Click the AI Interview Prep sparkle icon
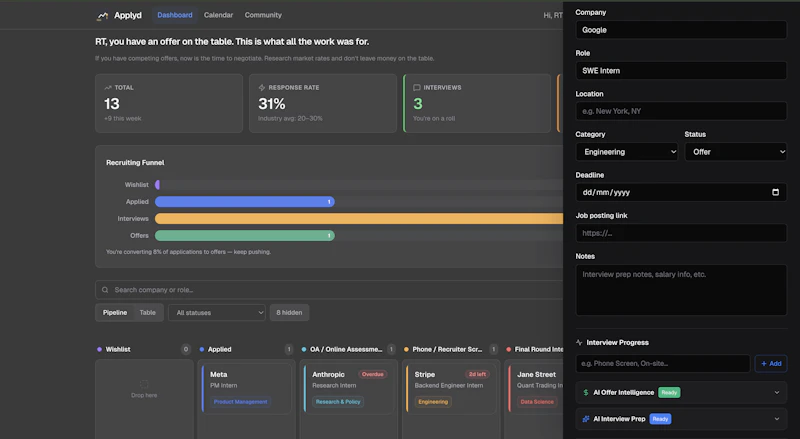 [x=586, y=419]
